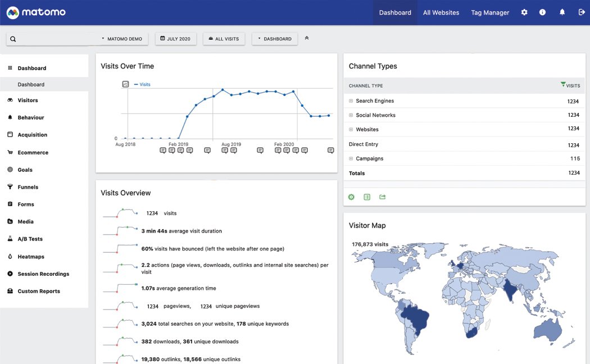The height and width of the screenshot is (364, 590).
Task: Click the last annotation icon on chart
Action: coord(331,151)
